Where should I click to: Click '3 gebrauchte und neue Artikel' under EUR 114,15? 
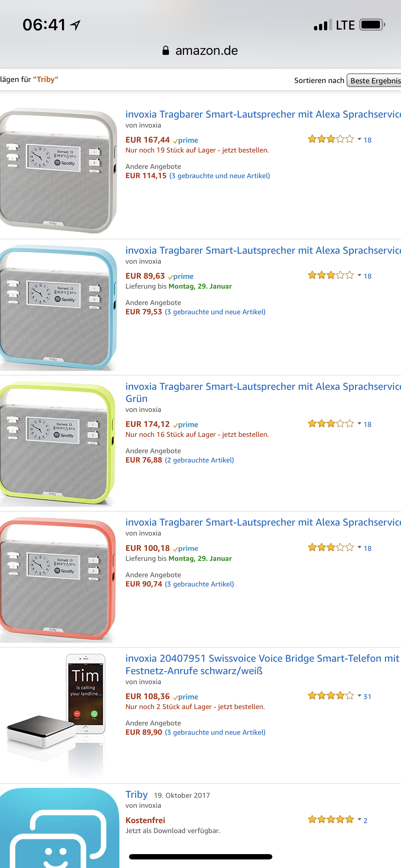(x=220, y=176)
